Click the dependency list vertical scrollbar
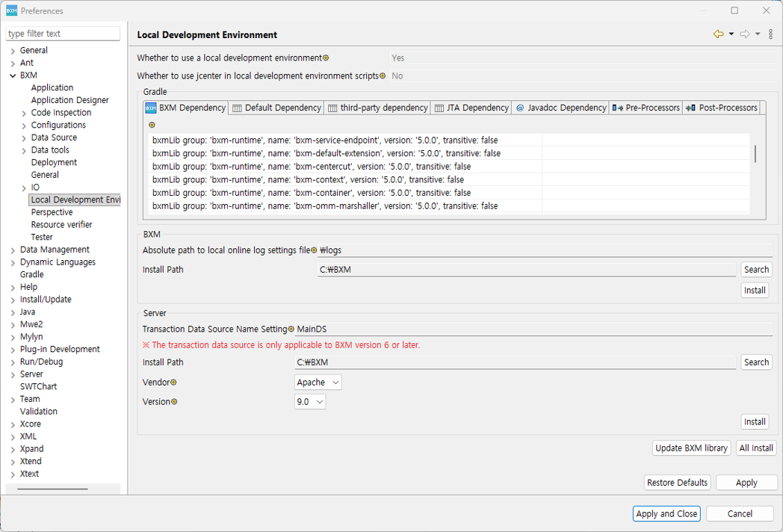783x532 pixels. click(x=755, y=154)
